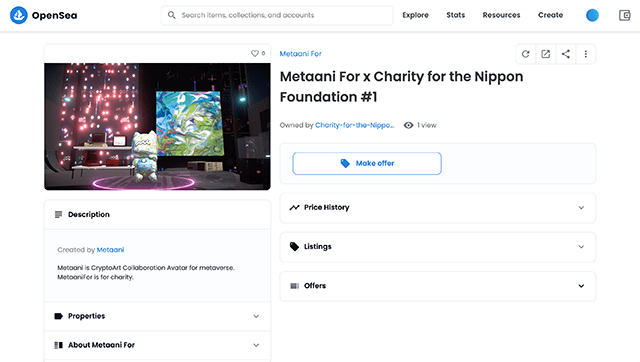640x362 pixels.
Task: Click the search magnifier icon
Action: (x=172, y=15)
